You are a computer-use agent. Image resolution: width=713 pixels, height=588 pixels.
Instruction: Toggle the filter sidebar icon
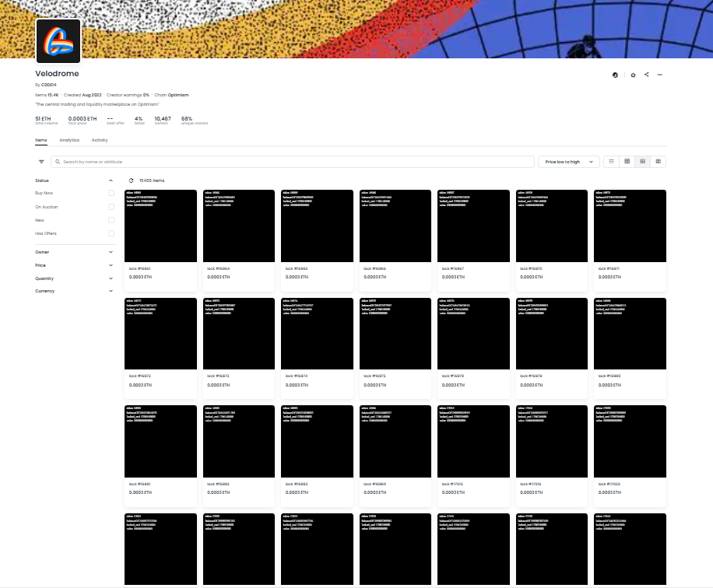pyautogui.click(x=41, y=162)
